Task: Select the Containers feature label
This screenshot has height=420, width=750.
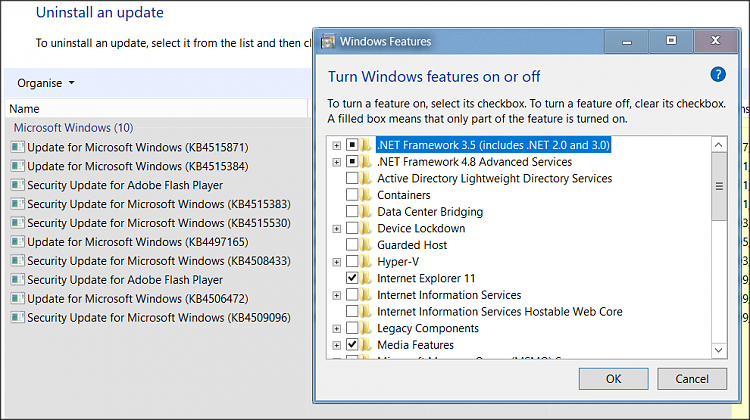Action: click(404, 195)
